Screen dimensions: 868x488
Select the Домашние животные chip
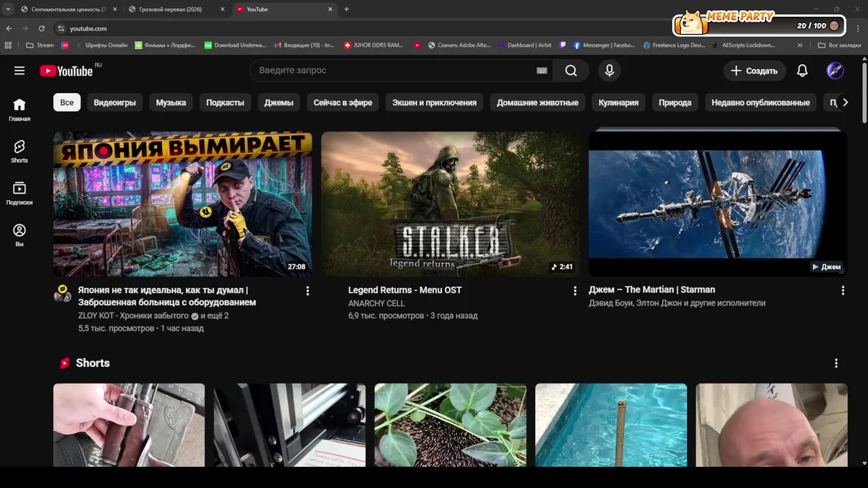click(538, 102)
